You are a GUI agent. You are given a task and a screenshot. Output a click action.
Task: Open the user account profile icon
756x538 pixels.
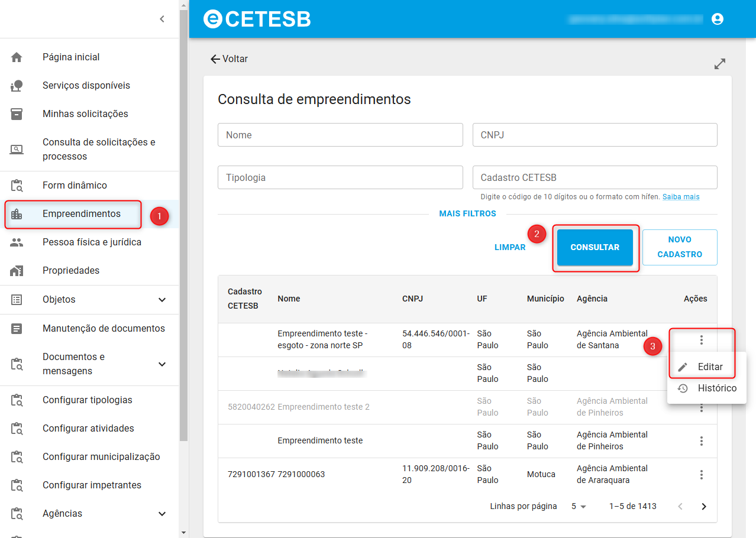pos(718,19)
